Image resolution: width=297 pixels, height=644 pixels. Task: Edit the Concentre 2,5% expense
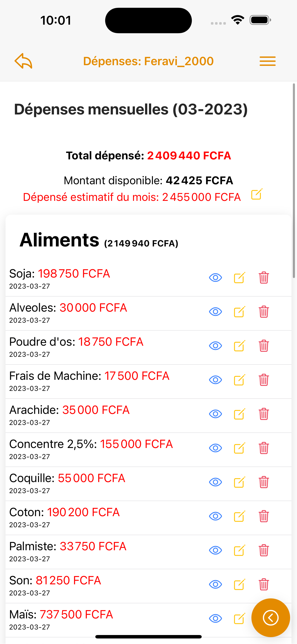239,448
